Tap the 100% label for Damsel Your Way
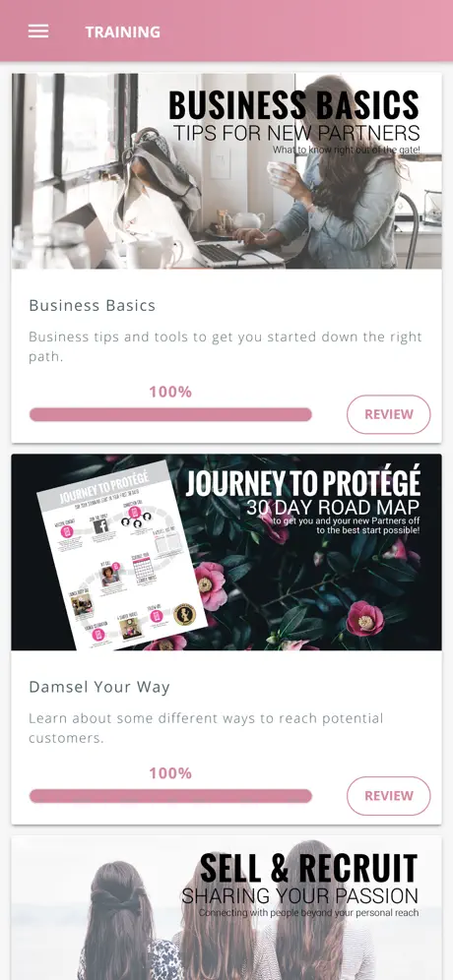Viewport: 453px width, 980px height. (170, 773)
